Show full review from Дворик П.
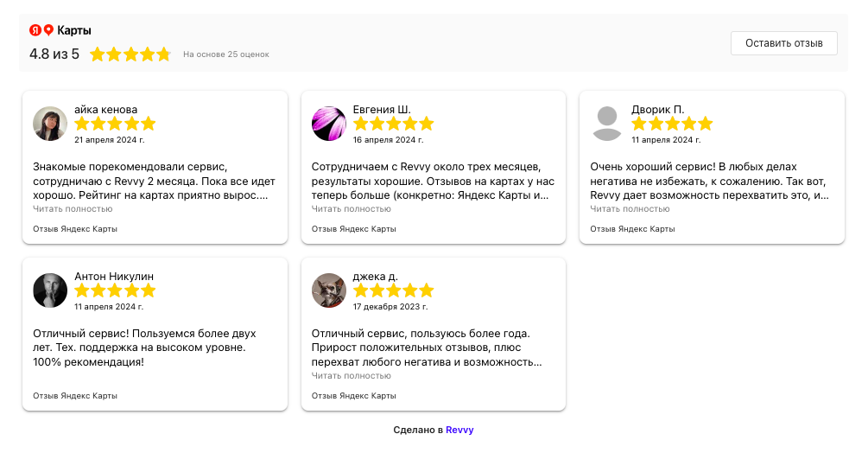Screen dimensions: 868x453 coord(630,209)
